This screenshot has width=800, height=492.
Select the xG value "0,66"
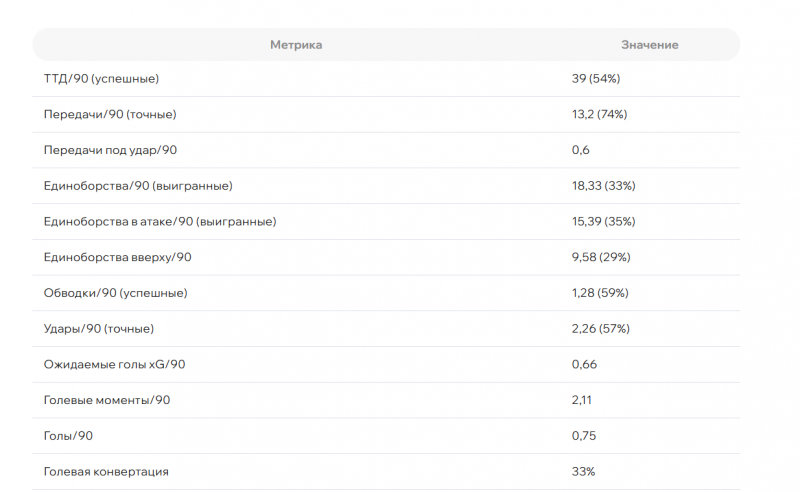pos(584,364)
